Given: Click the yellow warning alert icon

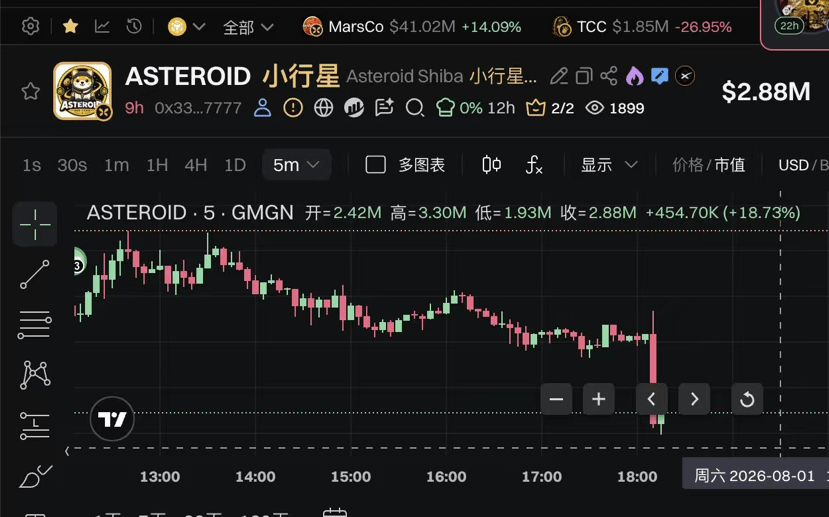Looking at the screenshot, I should coord(293,108).
